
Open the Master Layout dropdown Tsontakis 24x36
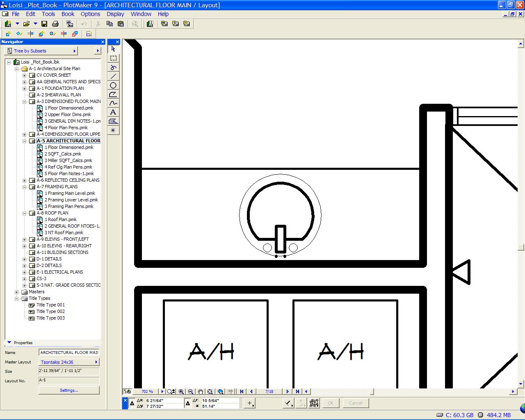(x=68, y=362)
